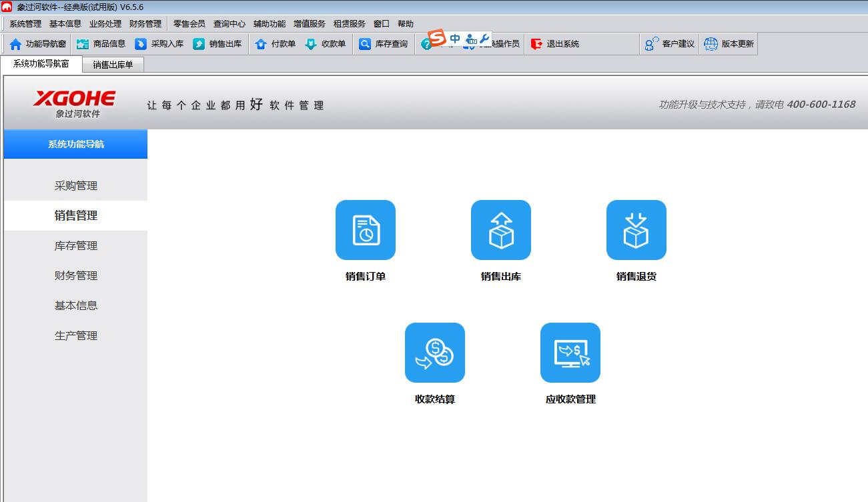Open the 查询中心 menu
This screenshot has height=502, width=868.
pos(230,23)
